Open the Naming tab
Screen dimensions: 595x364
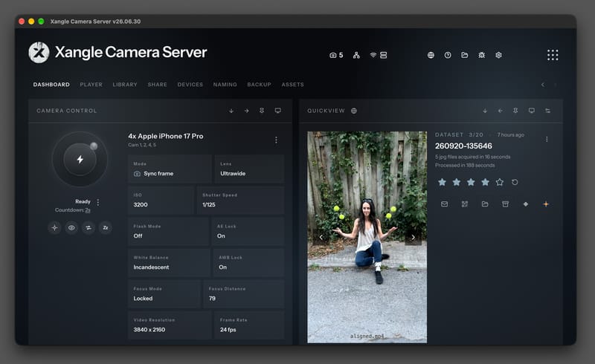pyautogui.click(x=225, y=85)
